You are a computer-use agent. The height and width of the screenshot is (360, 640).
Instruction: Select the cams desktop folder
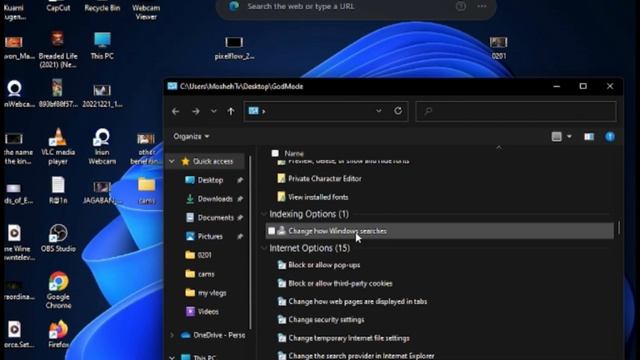coord(147,191)
